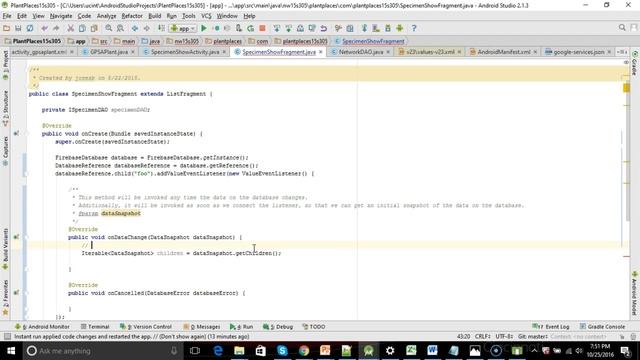Viewport: 640px width, 360px height.
Task: Open the Android Monitor tool window
Action: coord(42,327)
